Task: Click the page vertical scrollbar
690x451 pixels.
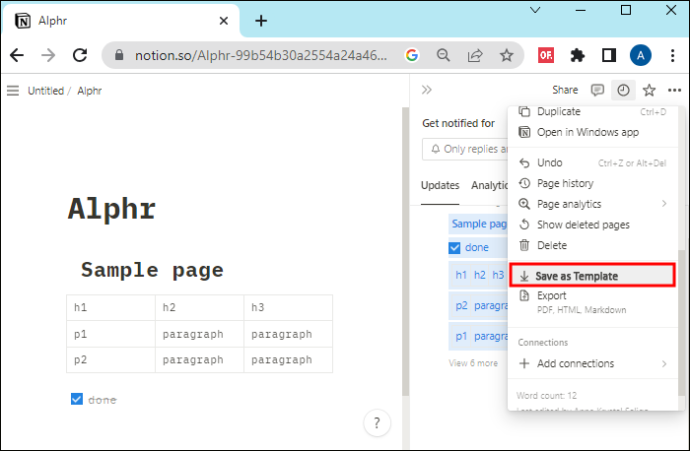Action: [x=405, y=253]
